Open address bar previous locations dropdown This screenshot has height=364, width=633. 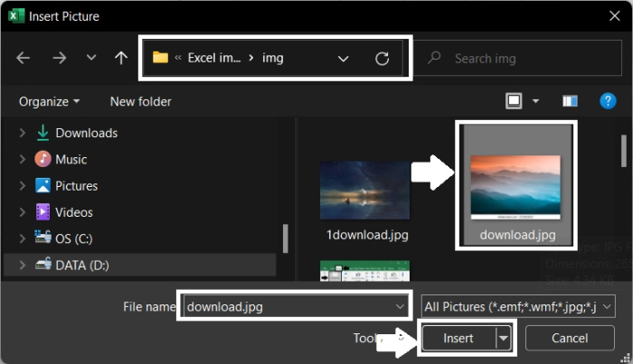click(343, 59)
